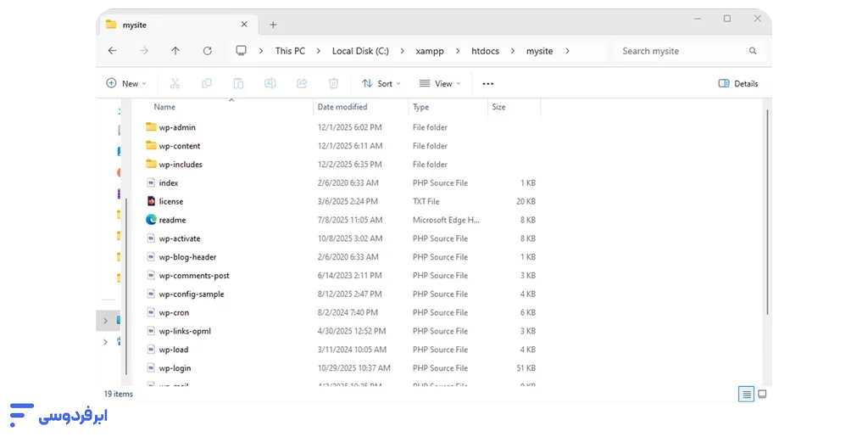This screenshot has width=868, height=437.
Task: Go up one folder level arrow
Action: click(175, 51)
